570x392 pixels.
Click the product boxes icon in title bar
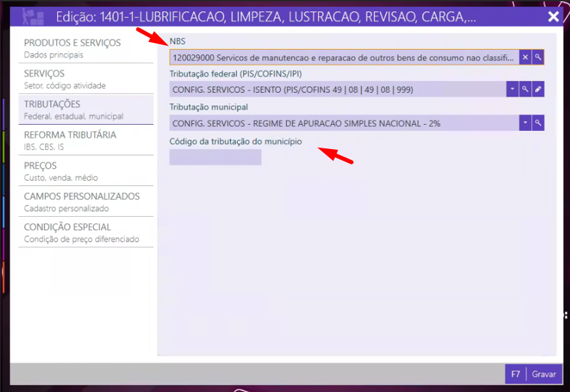[32, 16]
